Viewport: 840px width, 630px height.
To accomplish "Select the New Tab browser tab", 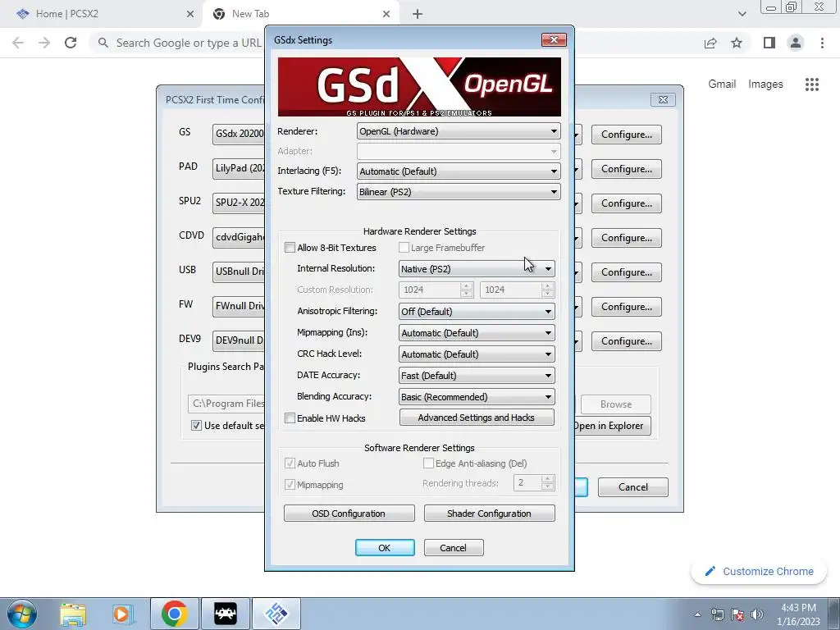I will pos(300,14).
